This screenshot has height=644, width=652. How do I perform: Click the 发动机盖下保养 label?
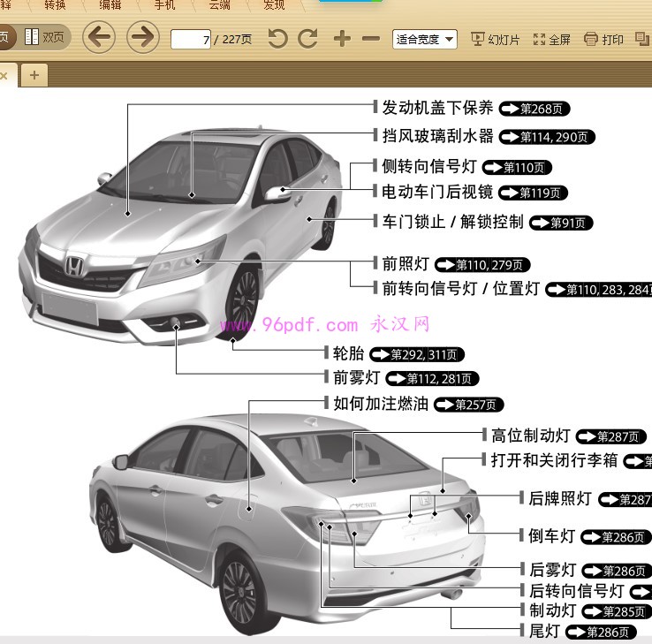437,108
